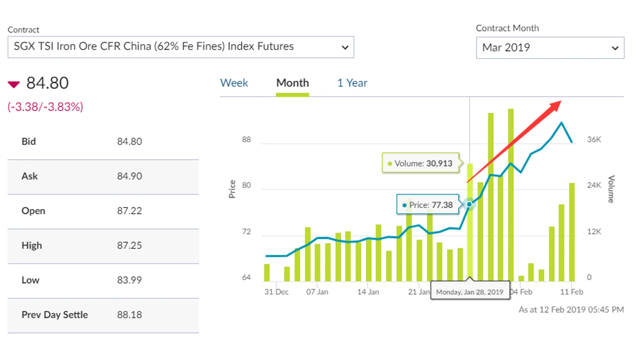Open the Contract Month dropdown
Image resolution: width=644 pixels, height=352 pixels.
point(550,48)
